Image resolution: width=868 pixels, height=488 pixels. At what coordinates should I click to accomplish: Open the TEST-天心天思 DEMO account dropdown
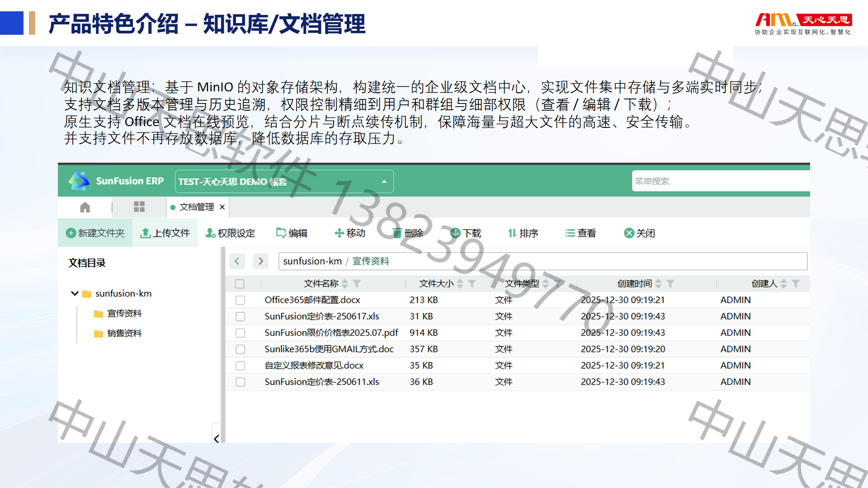(x=284, y=182)
